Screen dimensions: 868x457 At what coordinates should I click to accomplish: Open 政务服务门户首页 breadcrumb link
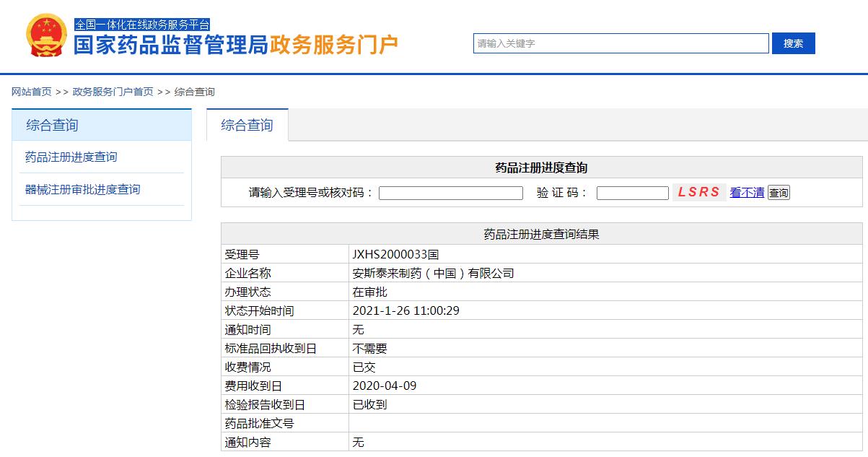113,92
